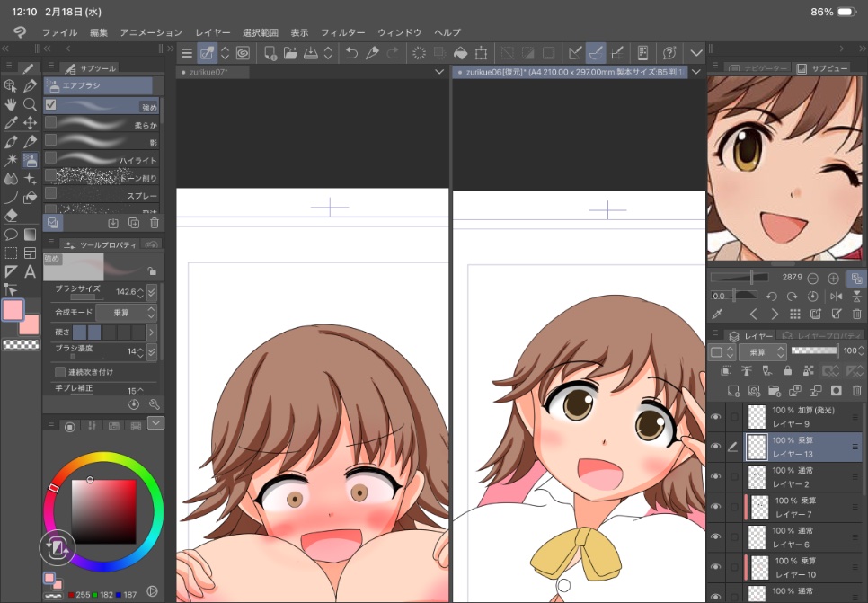Screen dimensions: 868x603
Task: Expand ブラシ濃度 options arrow
Action: [152, 351]
